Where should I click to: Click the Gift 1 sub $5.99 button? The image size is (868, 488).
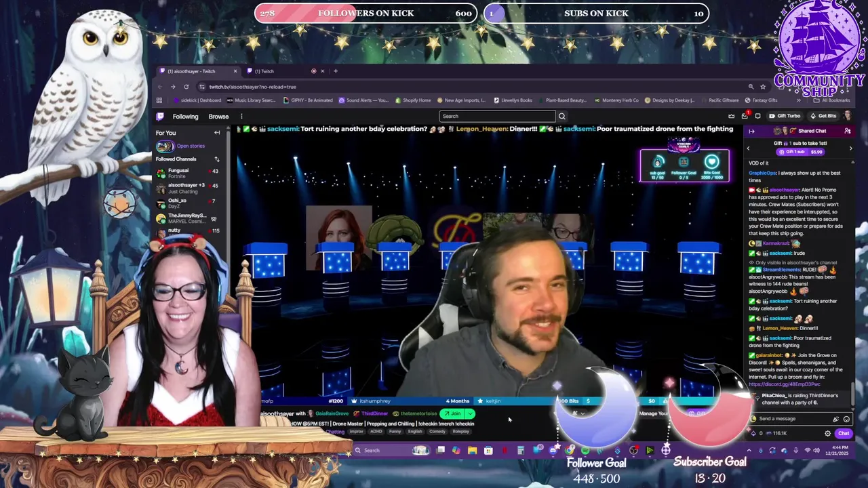800,152
